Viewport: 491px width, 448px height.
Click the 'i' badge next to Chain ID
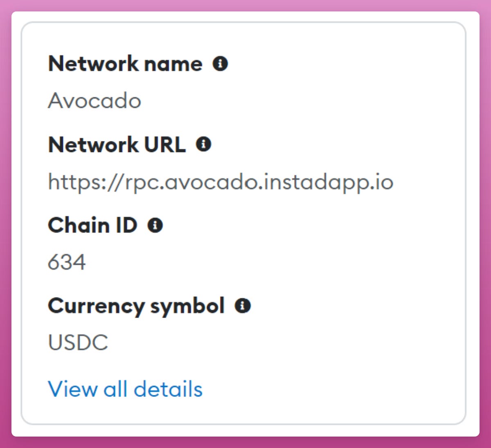[x=155, y=225]
